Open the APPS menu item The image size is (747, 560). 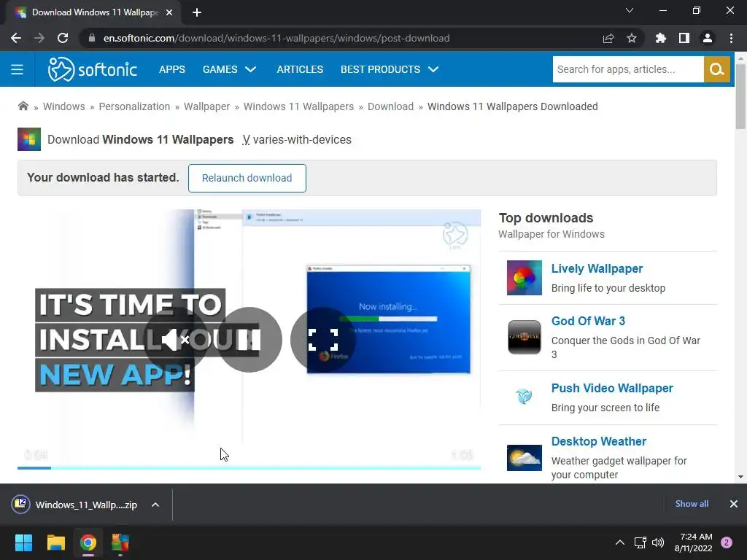[172, 69]
